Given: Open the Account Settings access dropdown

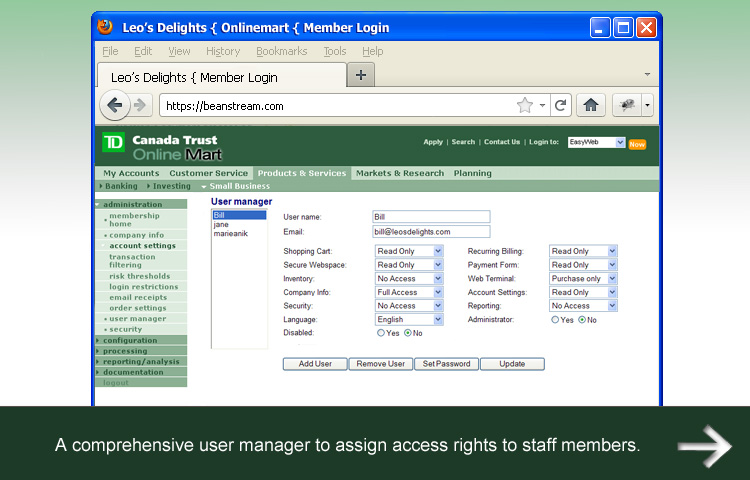Looking at the screenshot, I should pos(583,292).
